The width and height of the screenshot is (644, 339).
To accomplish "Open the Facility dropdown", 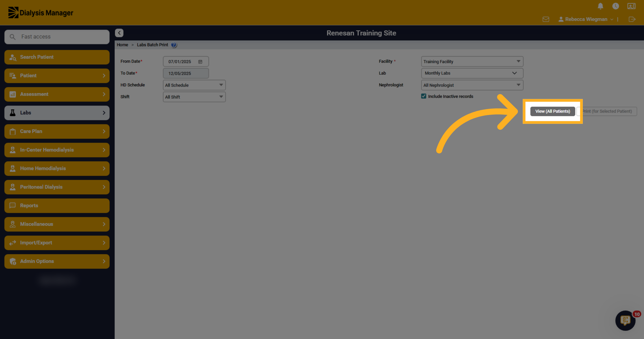I will (472, 62).
